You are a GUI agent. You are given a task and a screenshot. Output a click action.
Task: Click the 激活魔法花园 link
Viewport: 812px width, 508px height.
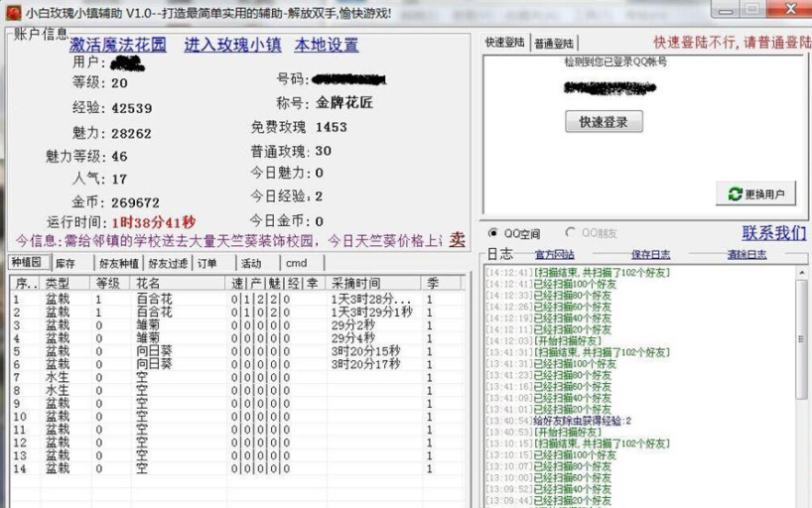(118, 46)
